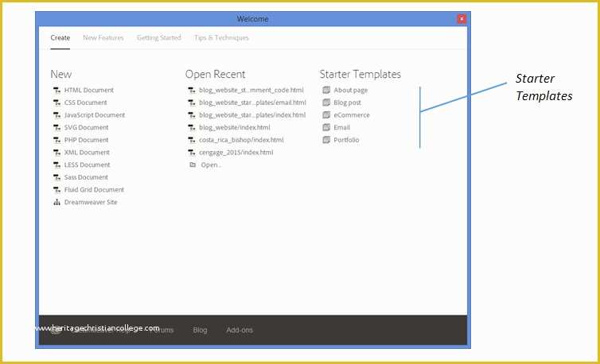Open the Tips & Techniques tab
Screen dimensions: 600x364
pyautogui.click(x=221, y=38)
